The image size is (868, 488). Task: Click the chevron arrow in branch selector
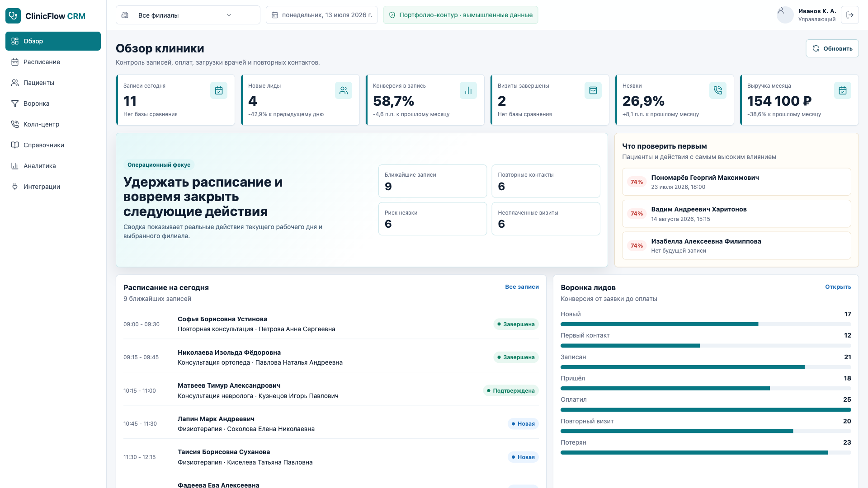(x=229, y=15)
